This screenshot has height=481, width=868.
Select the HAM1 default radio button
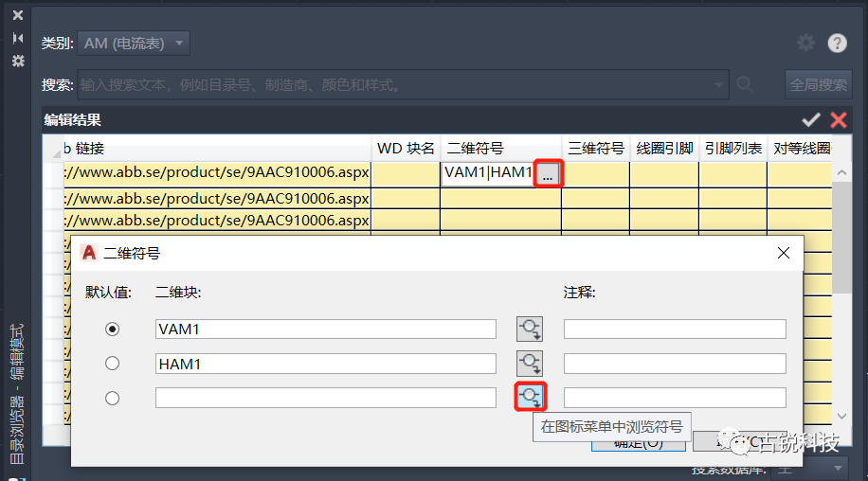tap(113, 364)
